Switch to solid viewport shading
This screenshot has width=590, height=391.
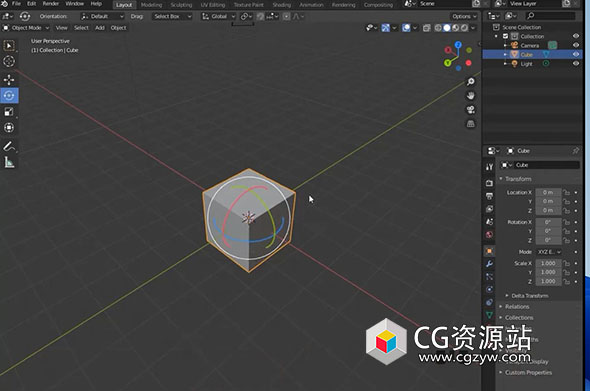(x=447, y=28)
